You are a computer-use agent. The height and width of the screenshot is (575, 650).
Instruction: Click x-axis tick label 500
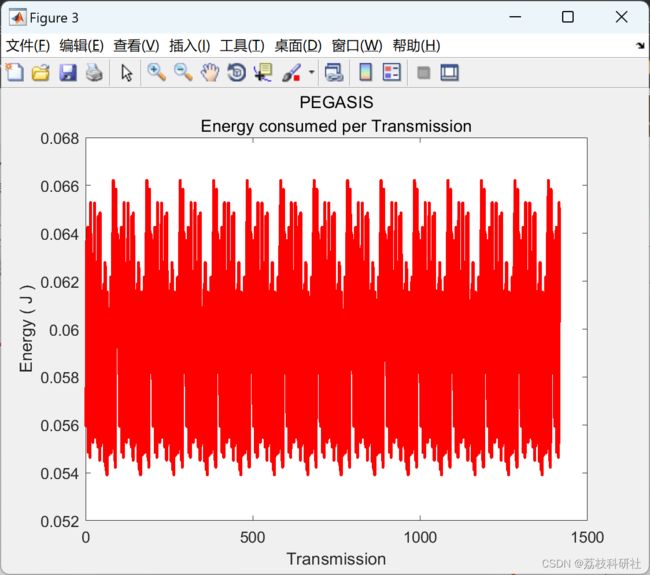252,537
